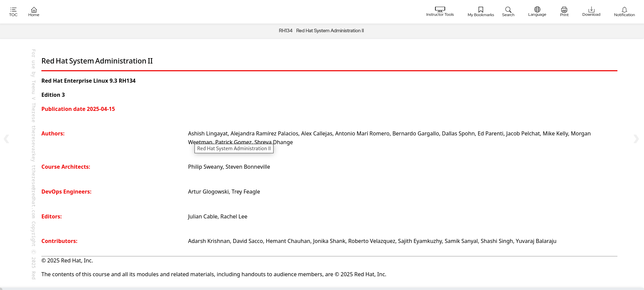644x290 pixels.
Task: Click the Authors: label
Action: pos(53,133)
